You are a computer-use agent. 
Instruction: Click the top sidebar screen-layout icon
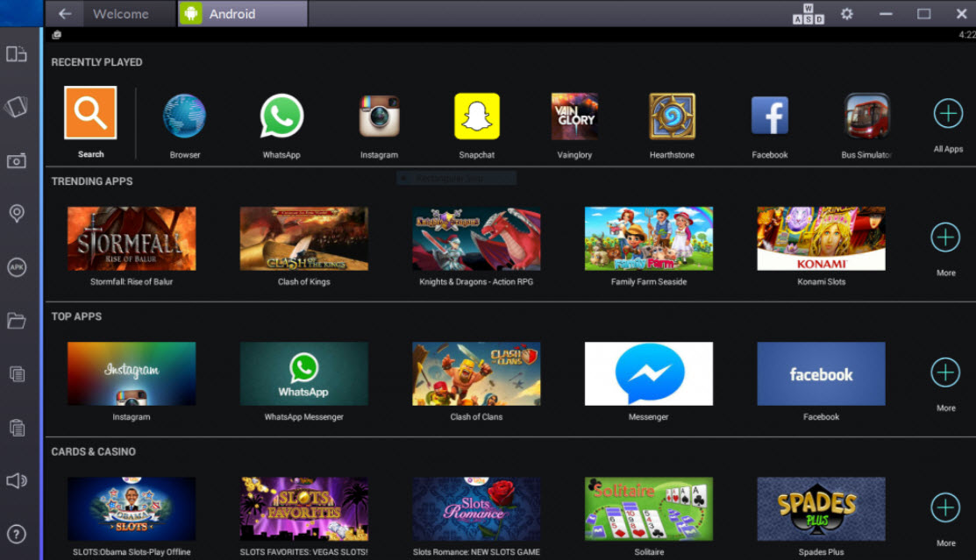pos(17,54)
